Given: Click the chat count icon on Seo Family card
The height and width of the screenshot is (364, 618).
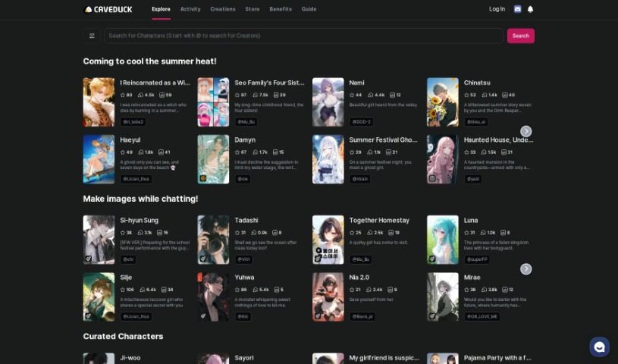Looking at the screenshot, I should [255, 95].
